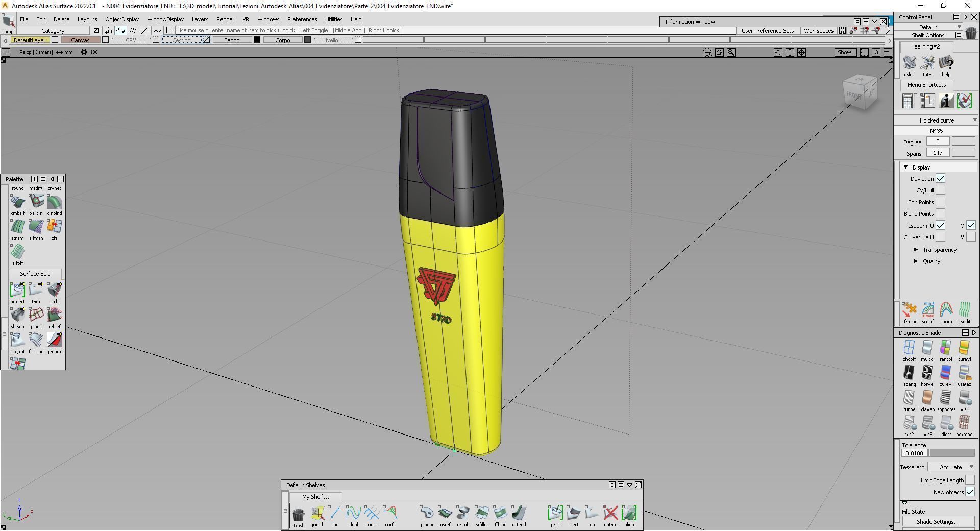Expand the Transparency section
The height and width of the screenshot is (531, 980).
pyautogui.click(x=916, y=250)
